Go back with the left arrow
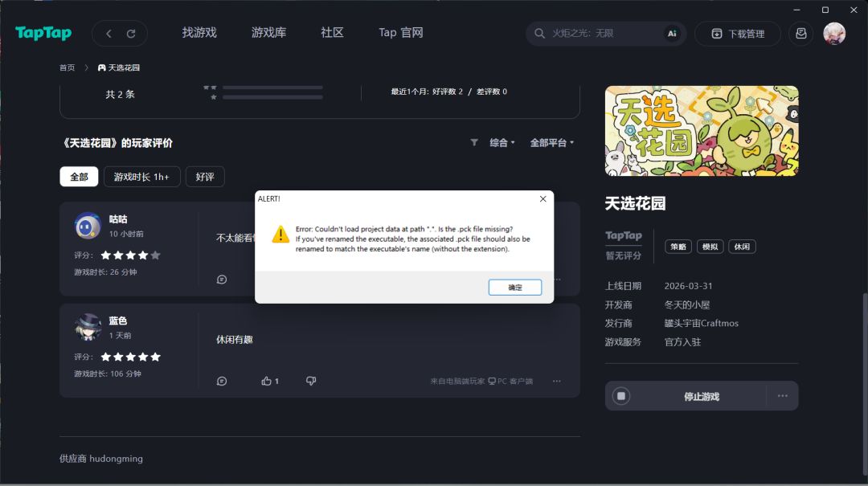The width and height of the screenshot is (868, 486). click(x=109, y=34)
